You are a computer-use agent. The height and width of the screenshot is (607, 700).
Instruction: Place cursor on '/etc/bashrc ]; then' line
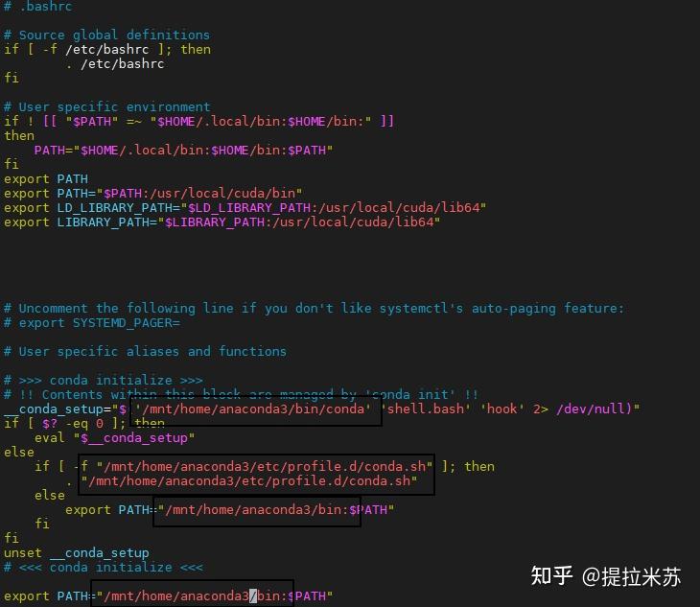(107, 49)
